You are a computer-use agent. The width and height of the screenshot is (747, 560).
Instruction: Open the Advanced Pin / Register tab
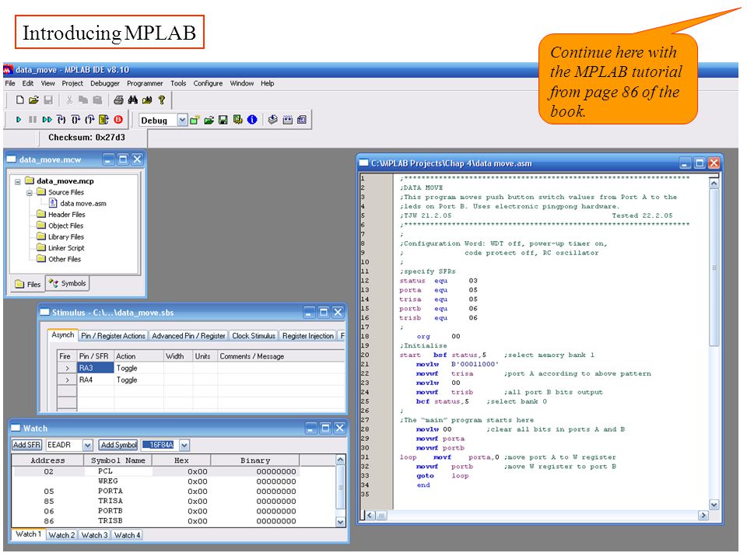[x=188, y=336]
